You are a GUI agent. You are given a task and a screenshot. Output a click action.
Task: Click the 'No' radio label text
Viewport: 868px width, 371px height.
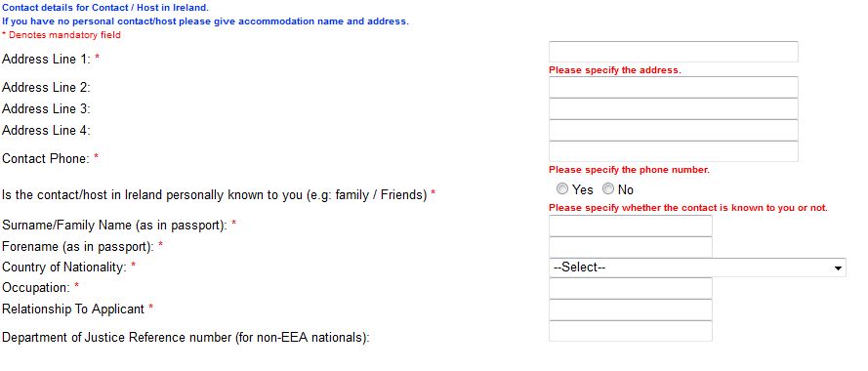pyautogui.click(x=626, y=190)
